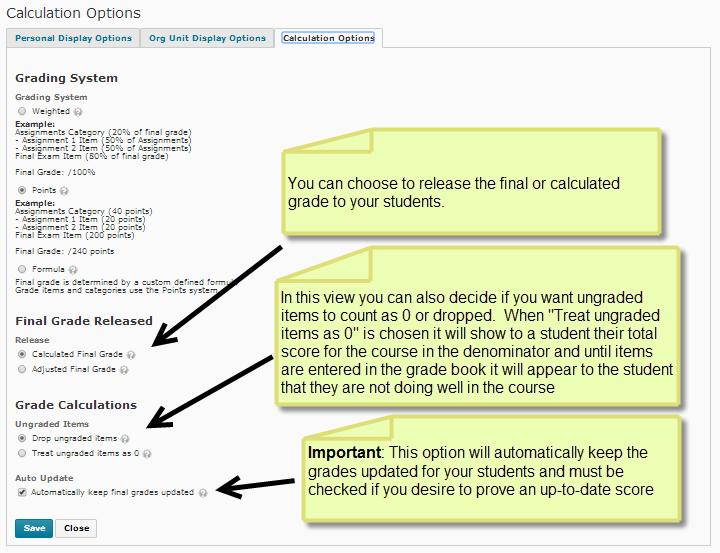The width and height of the screenshot is (720, 553).
Task: Toggle Automatically keep final grades updated checkbox
Action: (22, 492)
